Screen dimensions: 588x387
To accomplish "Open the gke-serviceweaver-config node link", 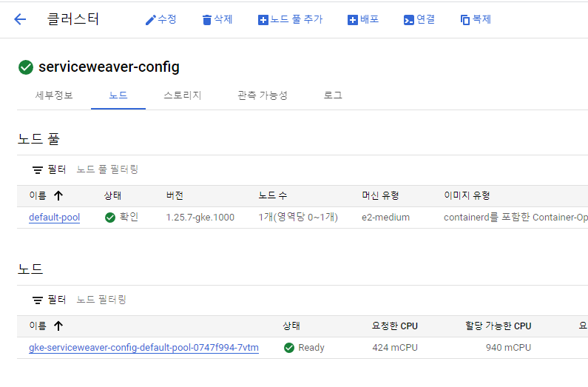I will point(143,348).
